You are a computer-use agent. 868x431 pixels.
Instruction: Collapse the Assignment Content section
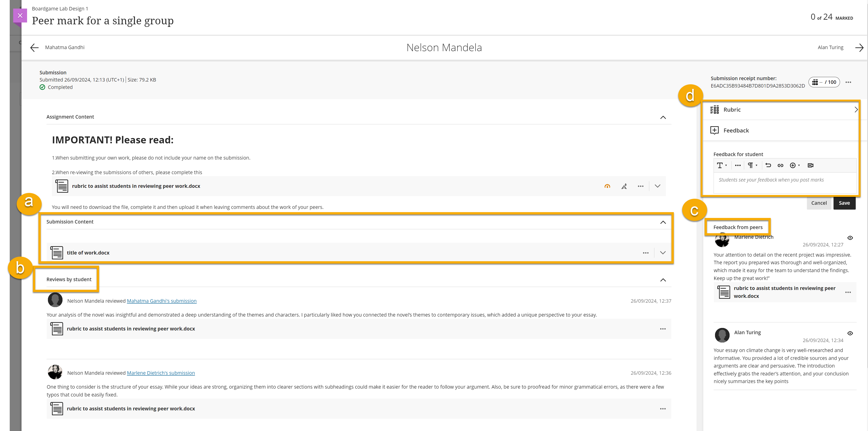[x=663, y=117]
